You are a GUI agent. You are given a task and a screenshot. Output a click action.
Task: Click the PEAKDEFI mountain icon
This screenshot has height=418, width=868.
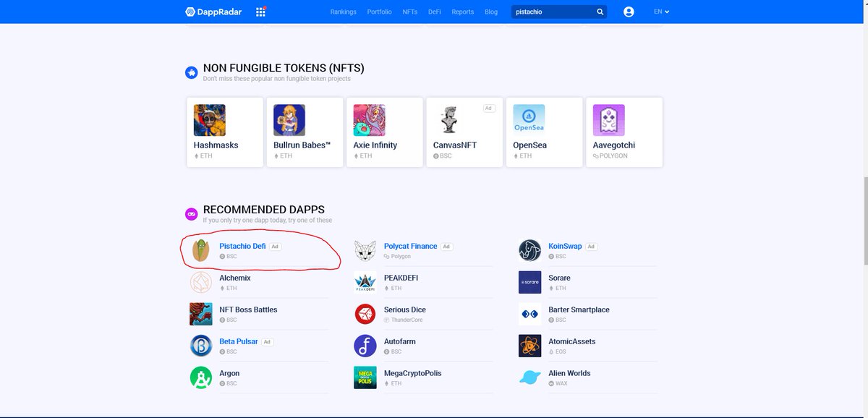[365, 283]
